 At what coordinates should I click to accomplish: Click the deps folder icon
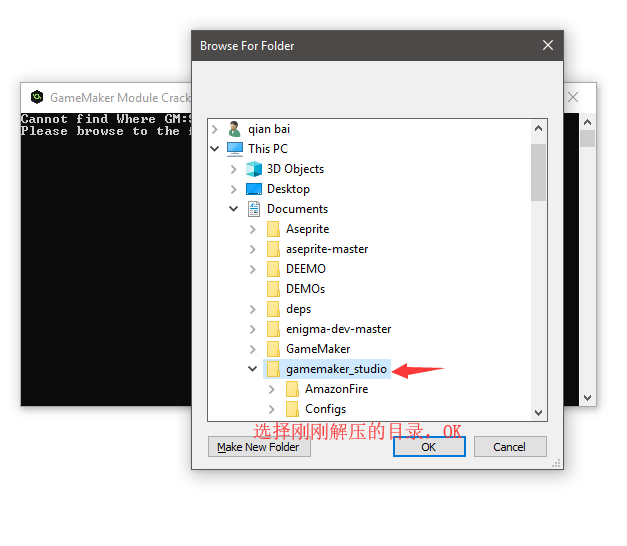click(x=273, y=309)
